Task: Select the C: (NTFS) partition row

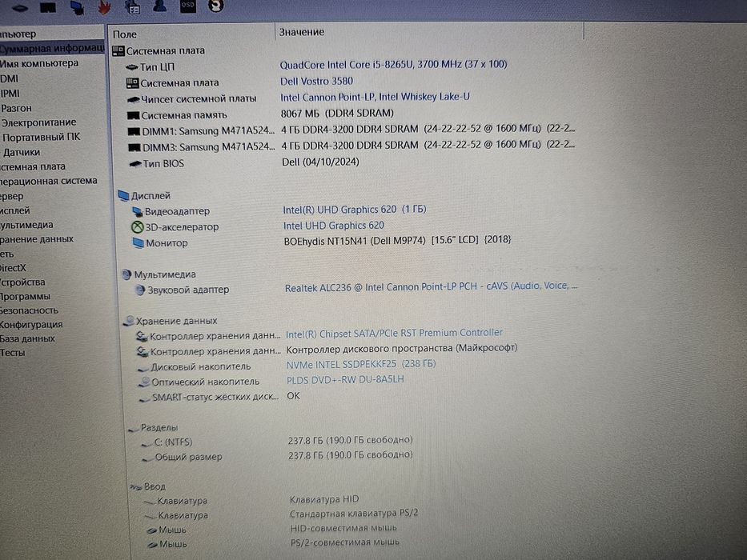Action: click(x=279, y=441)
